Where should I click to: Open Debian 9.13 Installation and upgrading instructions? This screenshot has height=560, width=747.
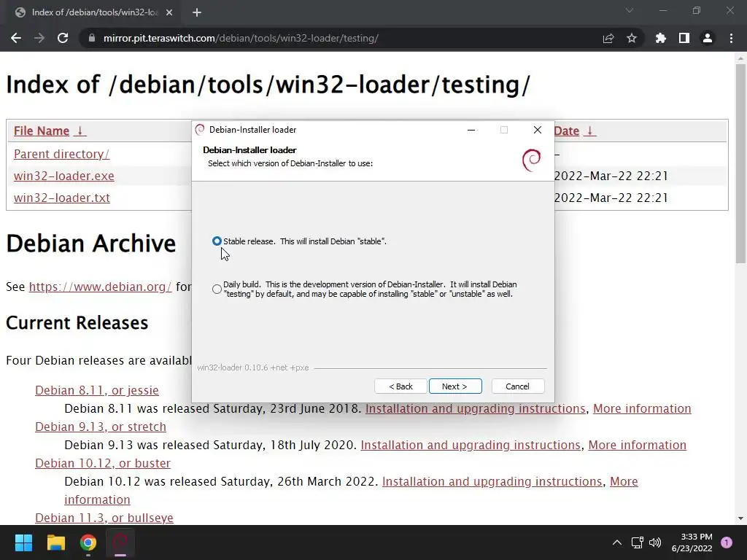(471, 446)
